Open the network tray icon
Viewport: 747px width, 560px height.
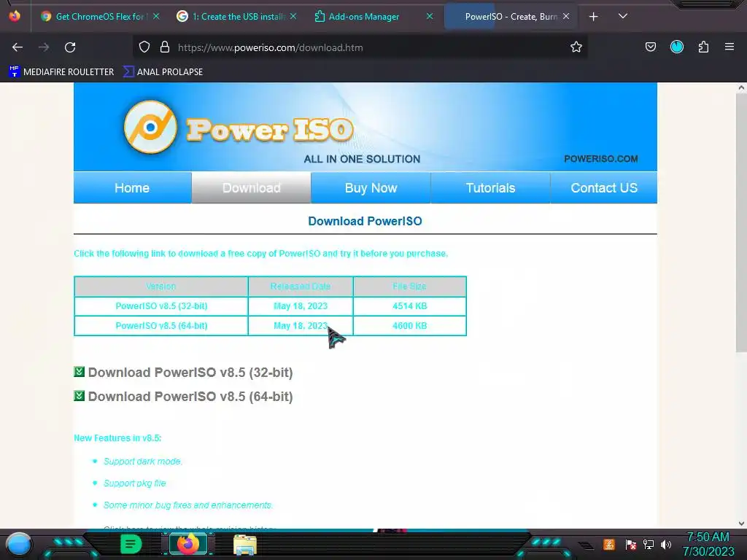(x=649, y=544)
